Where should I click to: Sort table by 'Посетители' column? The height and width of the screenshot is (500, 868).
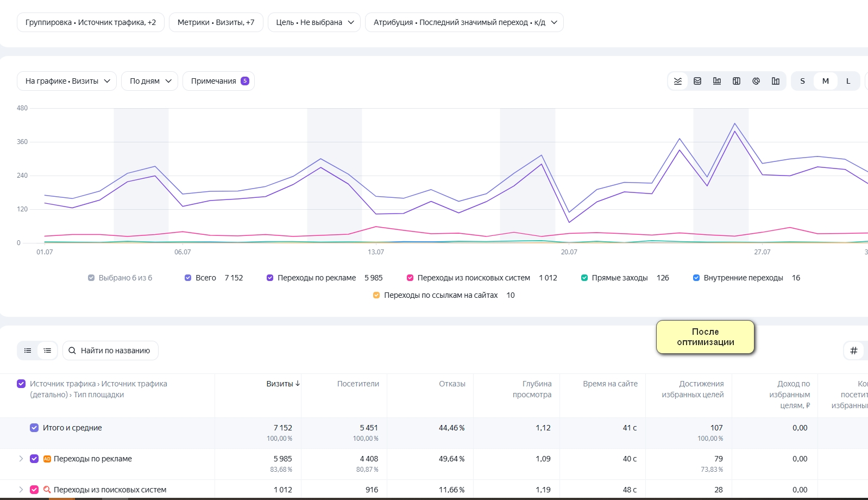pyautogui.click(x=358, y=384)
